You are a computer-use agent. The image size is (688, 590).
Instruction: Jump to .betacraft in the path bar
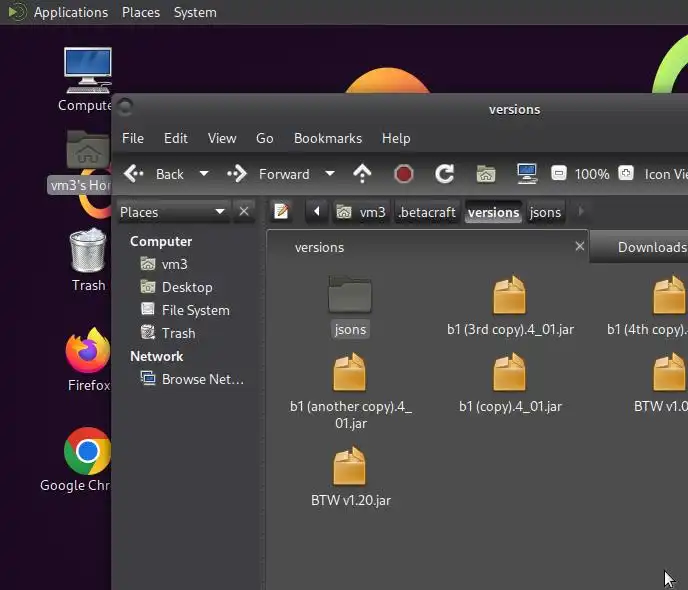pyautogui.click(x=427, y=212)
